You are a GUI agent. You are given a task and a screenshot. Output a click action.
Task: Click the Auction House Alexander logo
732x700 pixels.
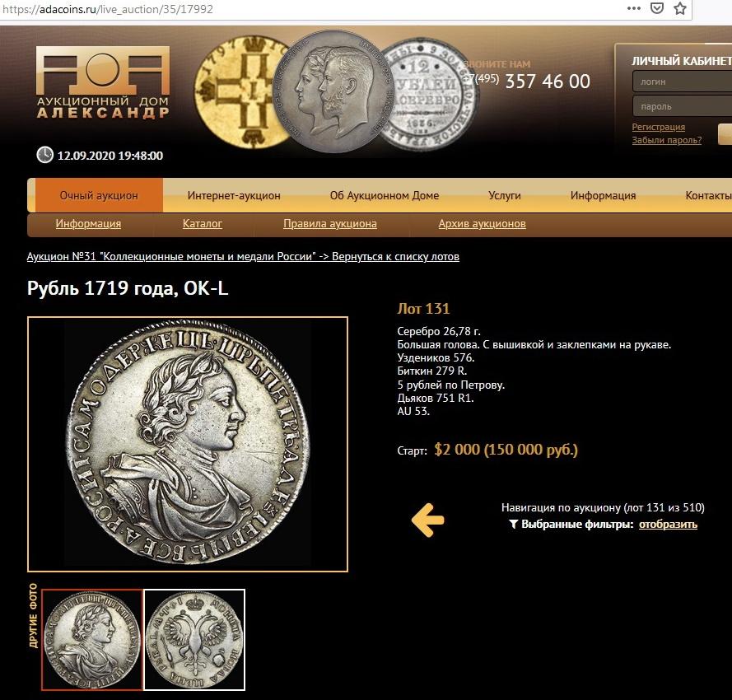pyautogui.click(x=103, y=82)
